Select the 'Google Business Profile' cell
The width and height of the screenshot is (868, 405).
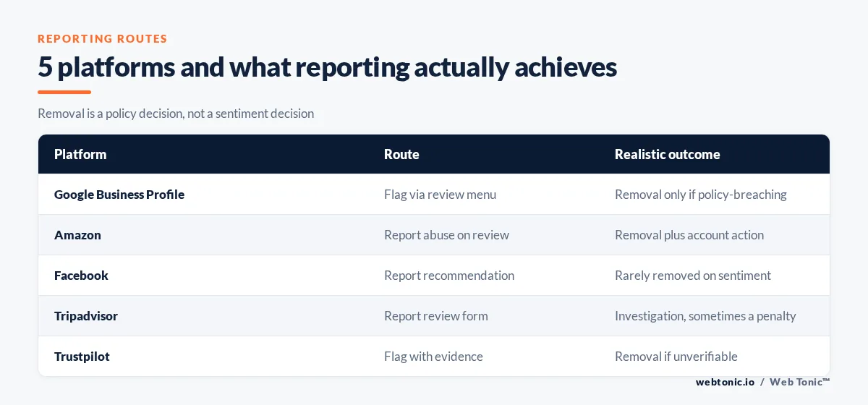119,195
